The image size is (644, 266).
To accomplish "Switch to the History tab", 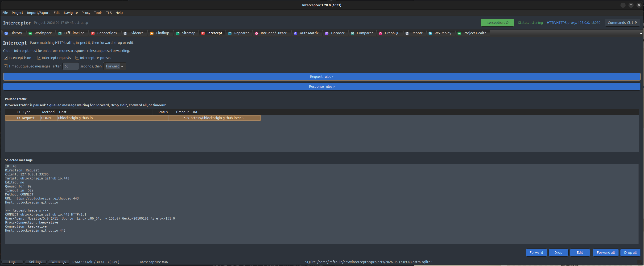I will tap(13, 33).
